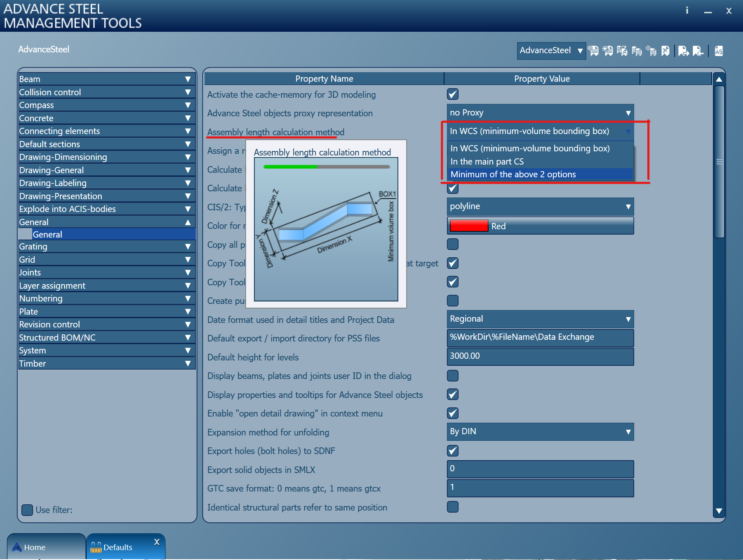Expand the Timber category
This screenshot has width=743, height=560.
tap(107, 364)
